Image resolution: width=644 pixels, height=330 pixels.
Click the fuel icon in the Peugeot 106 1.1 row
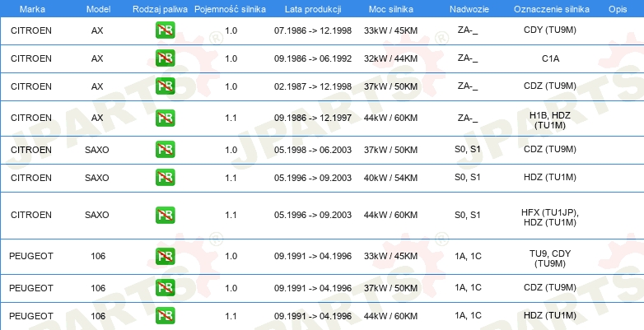pyautogui.click(x=165, y=316)
